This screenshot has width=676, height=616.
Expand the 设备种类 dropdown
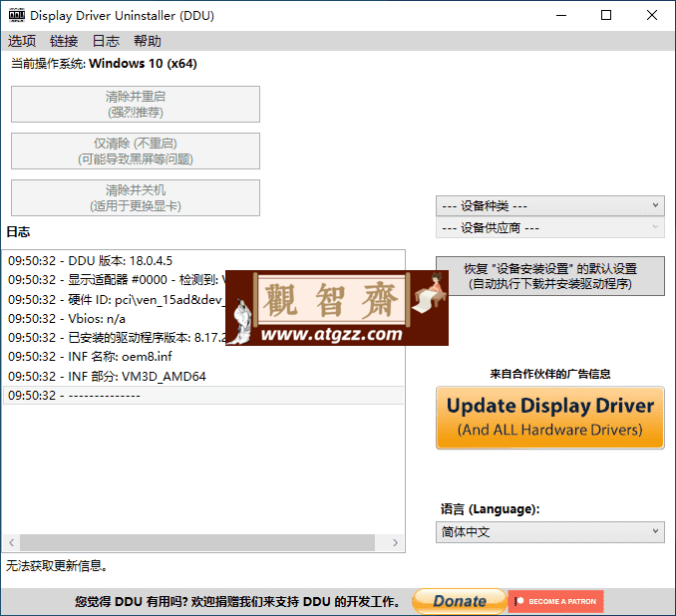[x=550, y=206]
